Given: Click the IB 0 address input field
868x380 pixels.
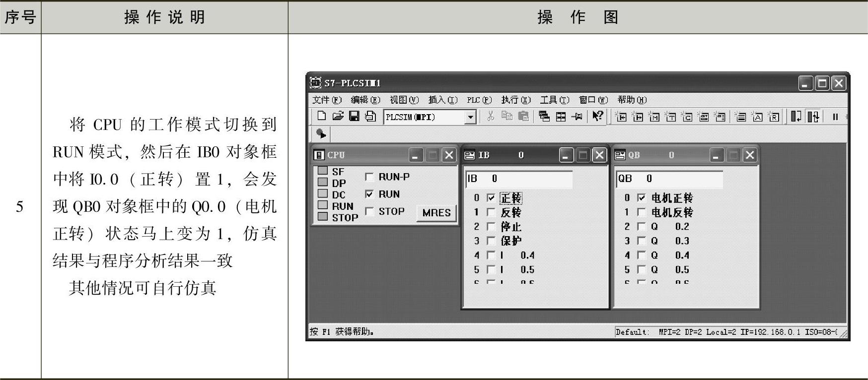Looking at the screenshot, I should tap(519, 179).
